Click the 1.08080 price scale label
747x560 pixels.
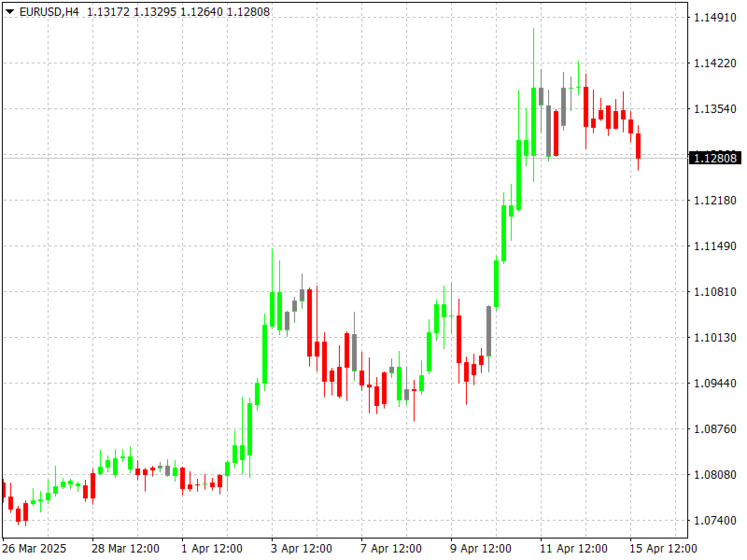(x=715, y=475)
